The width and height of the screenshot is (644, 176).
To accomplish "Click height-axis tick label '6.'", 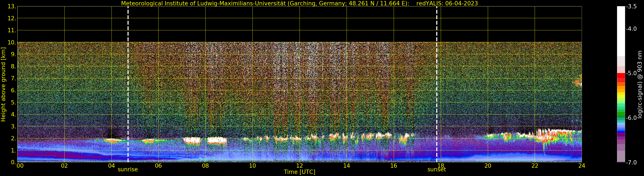I will pyautogui.click(x=13, y=90).
